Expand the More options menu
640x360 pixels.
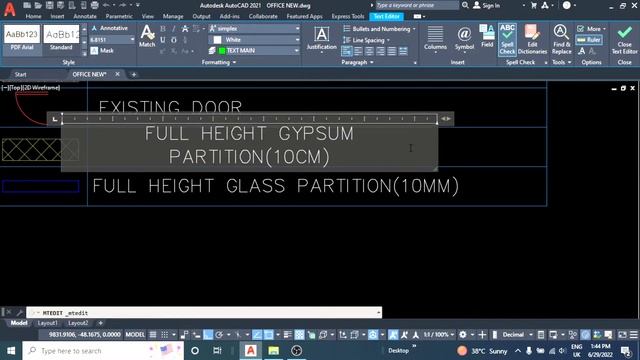pyautogui.click(x=591, y=29)
